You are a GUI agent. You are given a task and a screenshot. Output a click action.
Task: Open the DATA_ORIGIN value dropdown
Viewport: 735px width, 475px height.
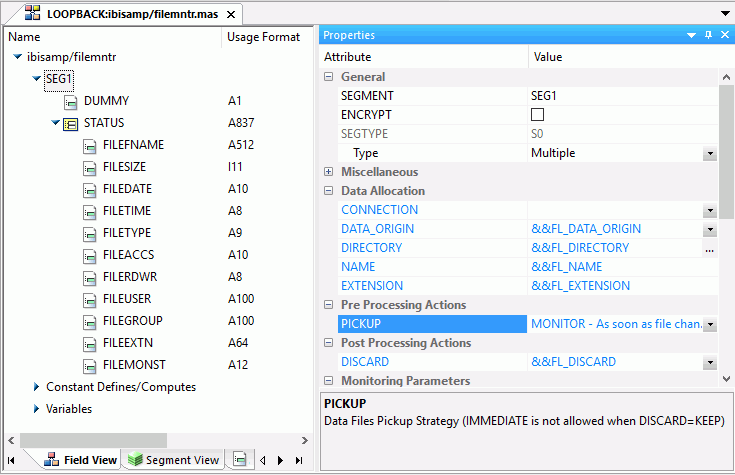tap(710, 229)
